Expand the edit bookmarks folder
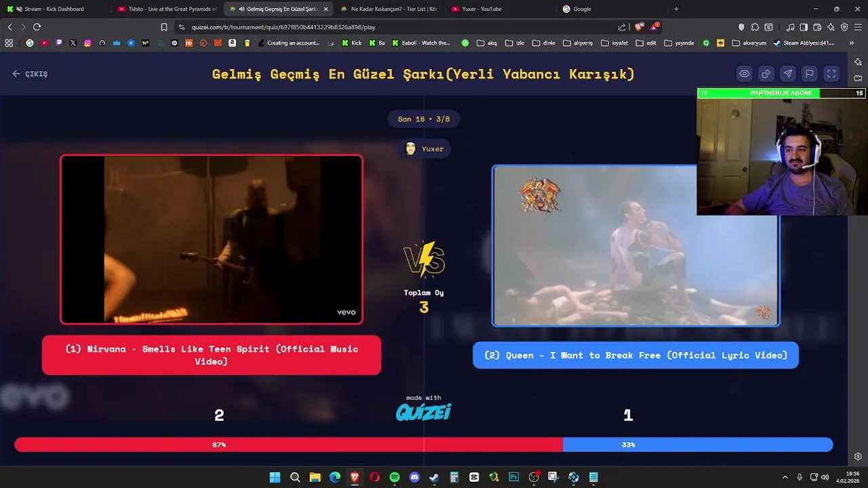 click(x=646, y=43)
